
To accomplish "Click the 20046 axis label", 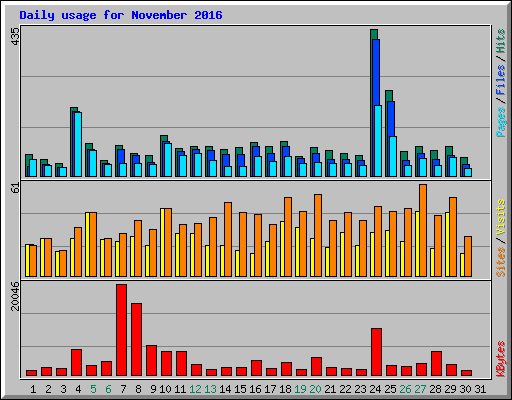I will point(15,296).
